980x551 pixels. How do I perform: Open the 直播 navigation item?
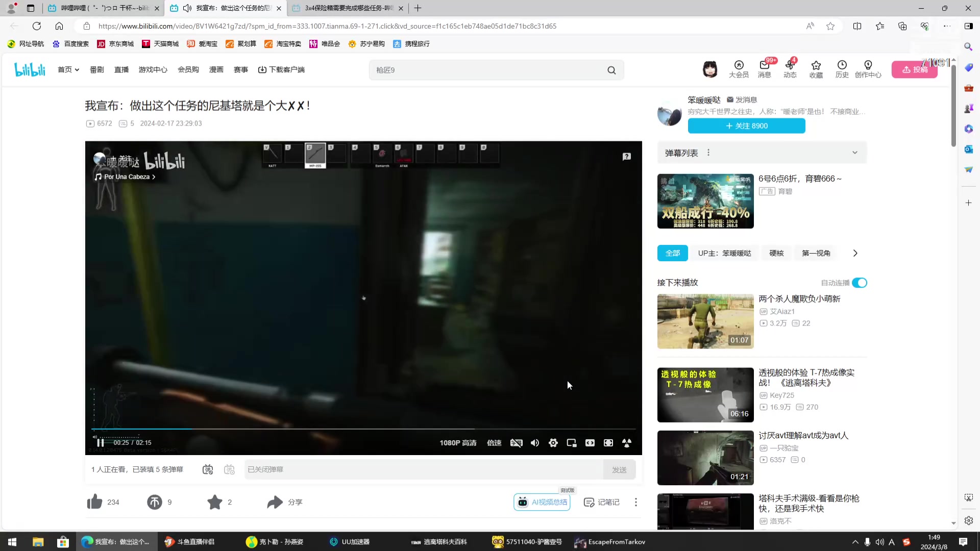click(121, 70)
